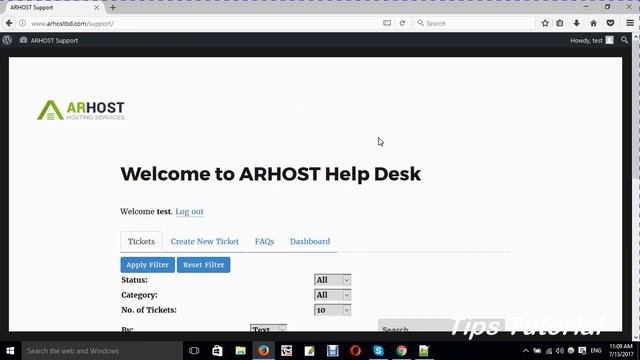
Task: Open the admin bar search magnifier
Action: pyautogui.click(x=624, y=40)
